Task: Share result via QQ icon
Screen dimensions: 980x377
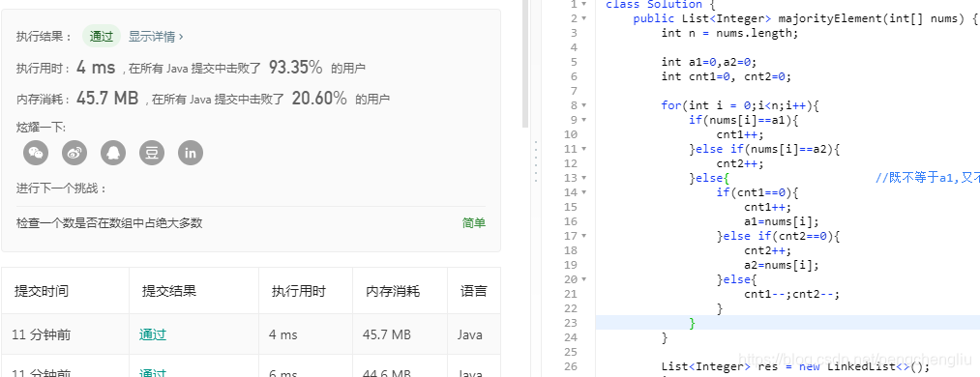Action: (113, 153)
